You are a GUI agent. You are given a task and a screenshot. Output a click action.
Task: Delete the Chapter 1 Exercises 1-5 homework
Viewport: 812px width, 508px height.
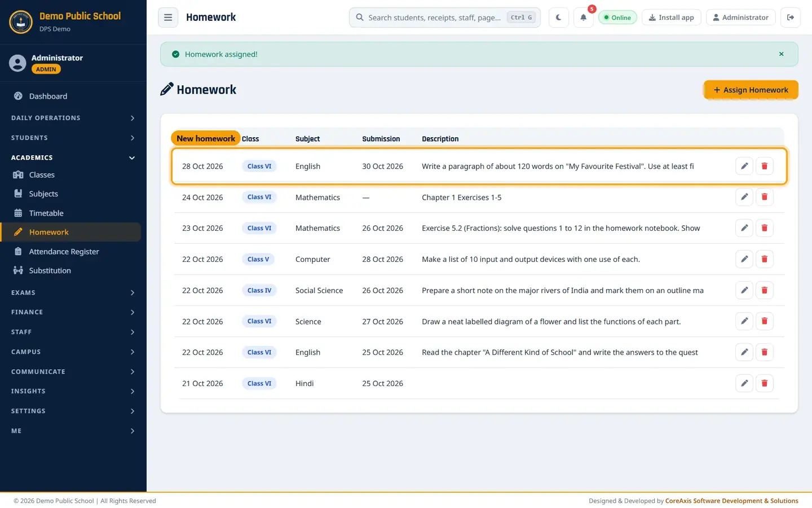(x=765, y=197)
